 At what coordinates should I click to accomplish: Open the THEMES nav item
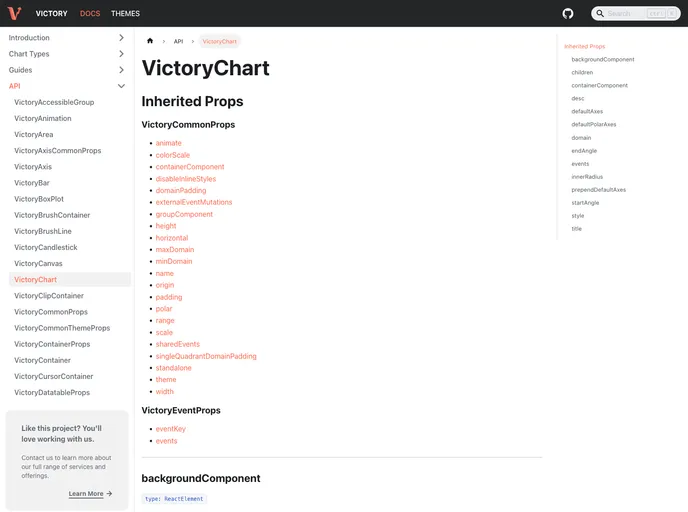pos(125,14)
